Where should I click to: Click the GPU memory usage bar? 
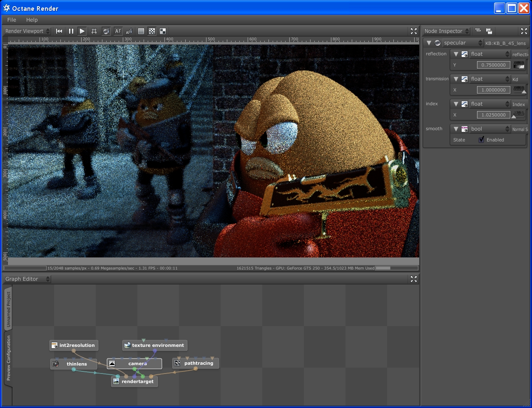(397, 268)
